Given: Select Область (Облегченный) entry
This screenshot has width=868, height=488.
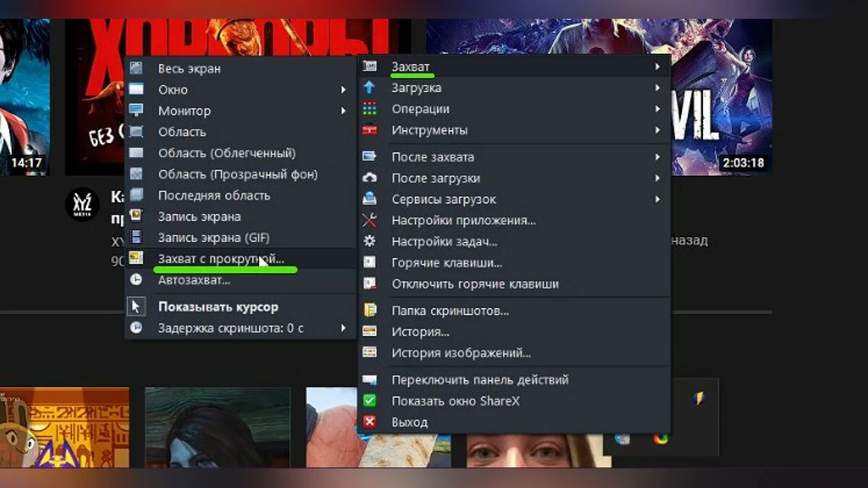Looking at the screenshot, I should pos(241,153).
